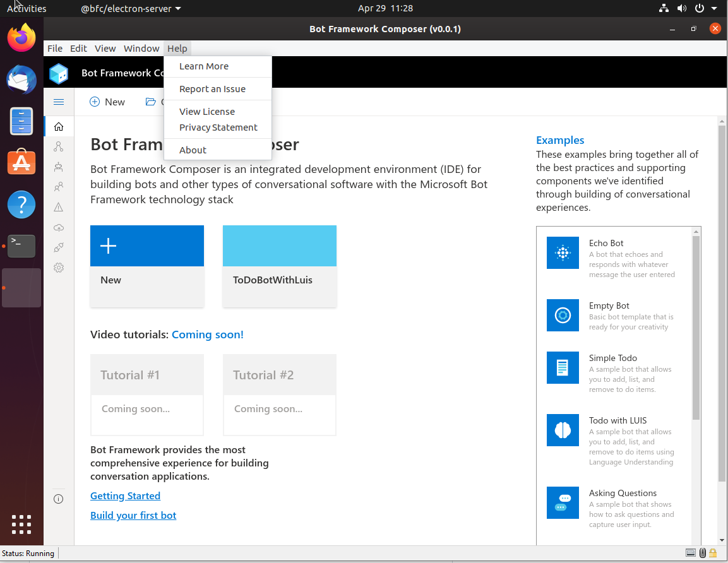This screenshot has width=728, height=563.
Task: Click the Coming soon! video tutorials link
Action: coord(208,335)
